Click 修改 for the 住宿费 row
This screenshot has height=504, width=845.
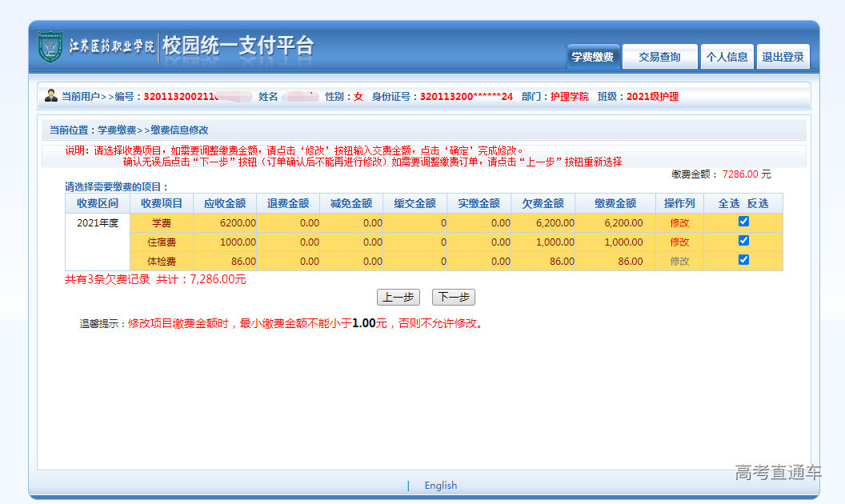679,242
